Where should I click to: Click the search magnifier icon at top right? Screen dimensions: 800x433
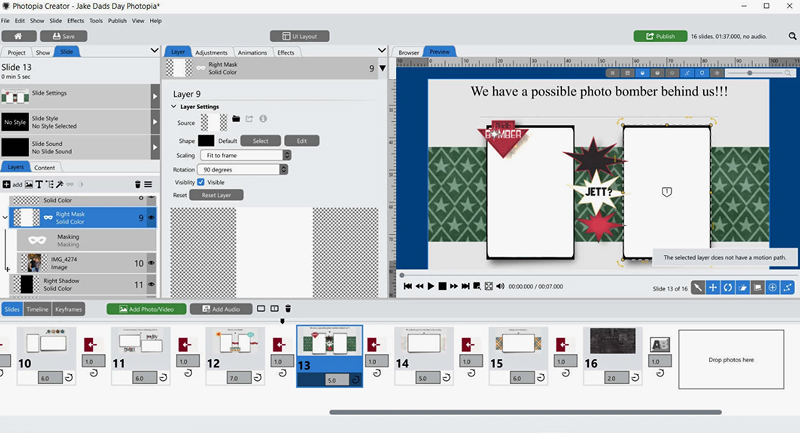(792, 36)
